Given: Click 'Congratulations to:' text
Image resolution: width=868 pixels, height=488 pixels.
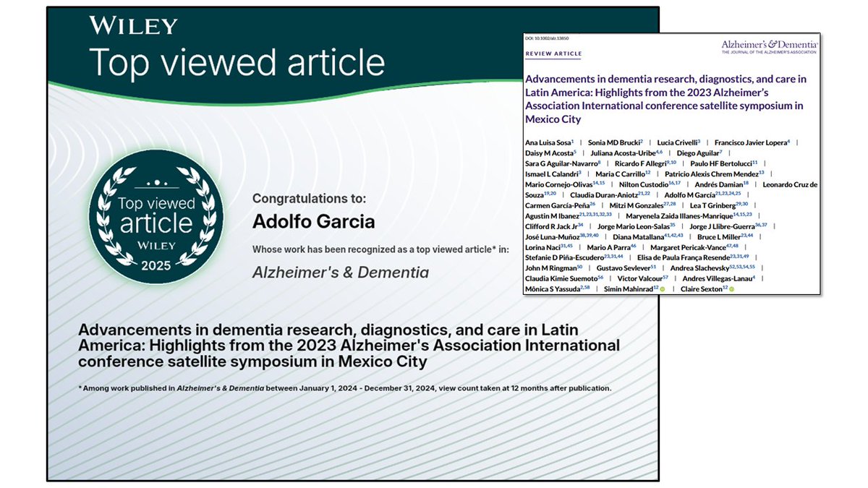Looking at the screenshot, I should (x=309, y=198).
